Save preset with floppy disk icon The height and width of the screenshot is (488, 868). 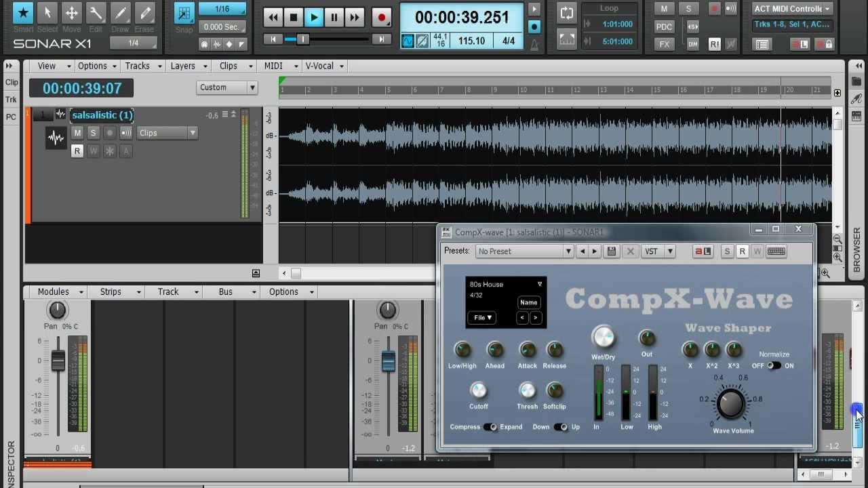[x=611, y=251]
